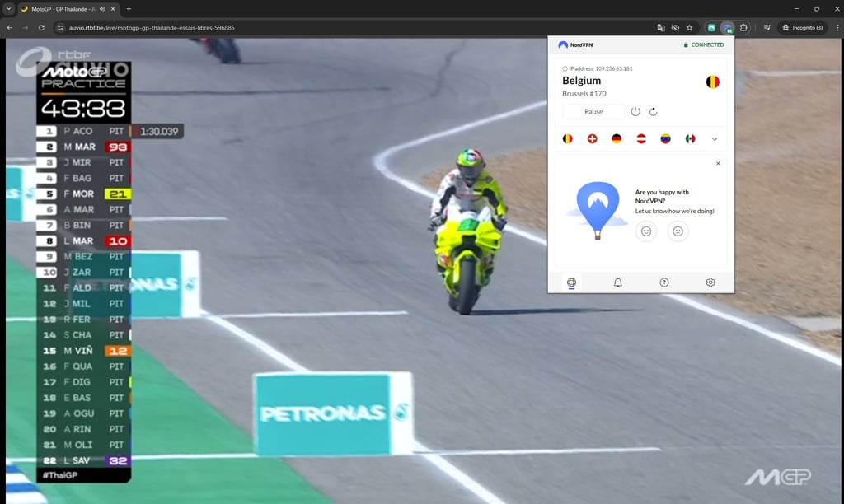Open the NordVPN settings gear tab
The width and height of the screenshot is (844, 504).
[x=710, y=282]
